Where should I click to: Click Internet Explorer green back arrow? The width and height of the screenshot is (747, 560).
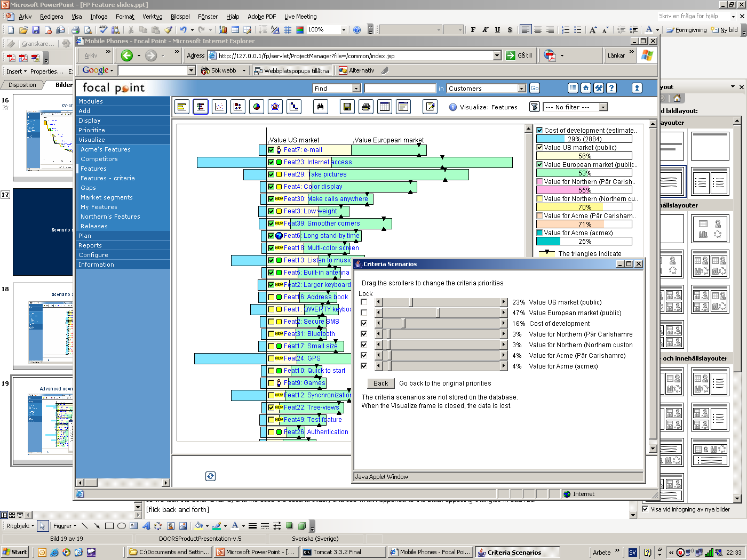(x=126, y=55)
